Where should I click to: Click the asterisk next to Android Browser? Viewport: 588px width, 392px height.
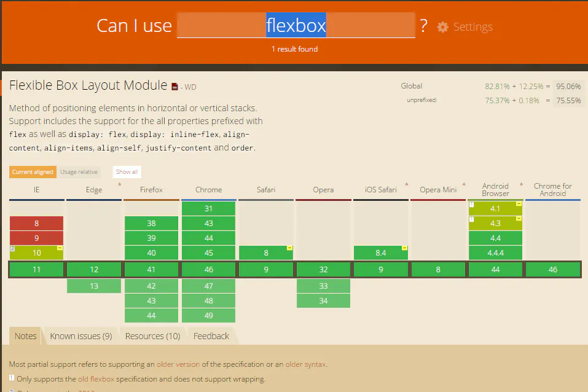click(521, 184)
